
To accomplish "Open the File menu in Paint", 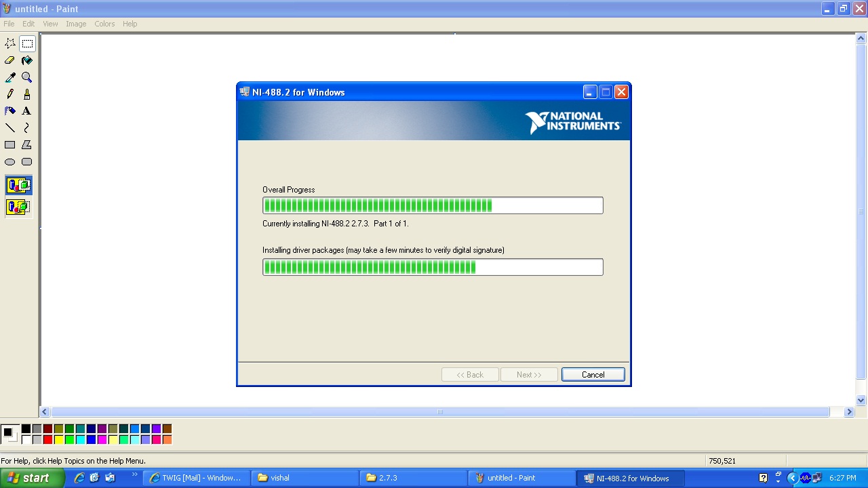I will (9, 24).
